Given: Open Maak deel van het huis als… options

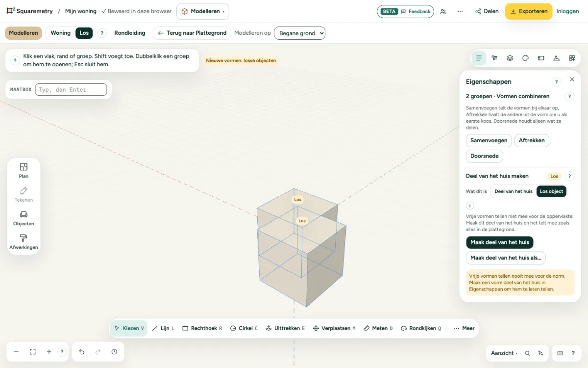Looking at the screenshot, I should pyautogui.click(x=506, y=258).
